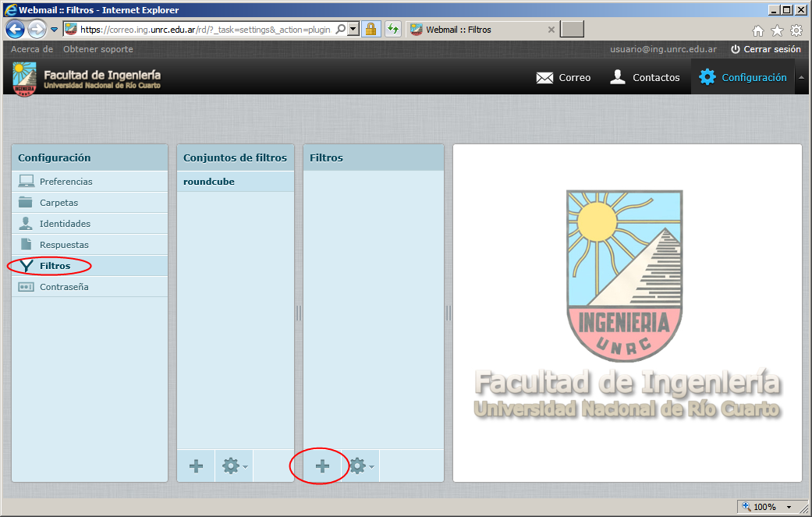Open a new blank browser tab
The height and width of the screenshot is (517, 812).
pos(573,30)
